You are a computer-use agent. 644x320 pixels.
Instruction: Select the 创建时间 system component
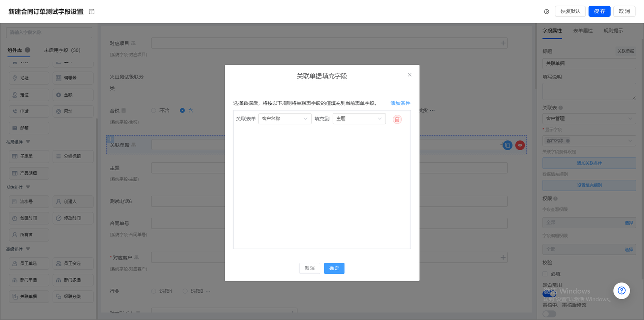click(x=29, y=218)
